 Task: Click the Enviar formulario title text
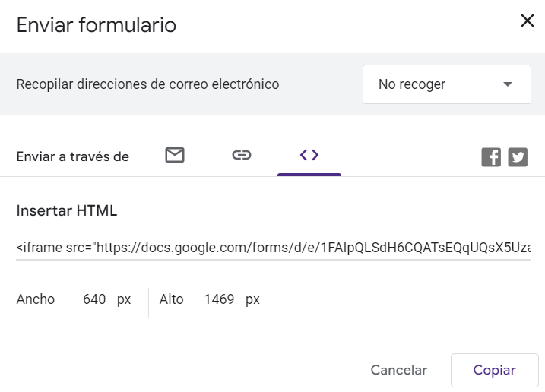click(97, 25)
